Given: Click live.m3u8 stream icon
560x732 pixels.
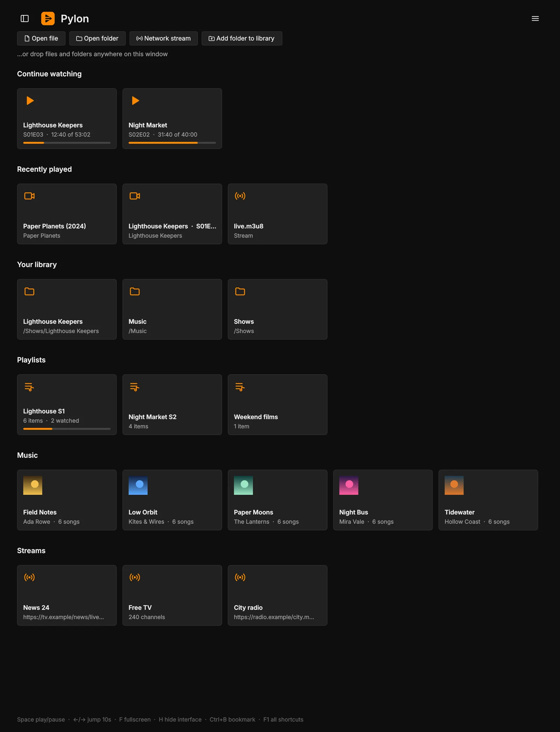Looking at the screenshot, I should coord(240,196).
